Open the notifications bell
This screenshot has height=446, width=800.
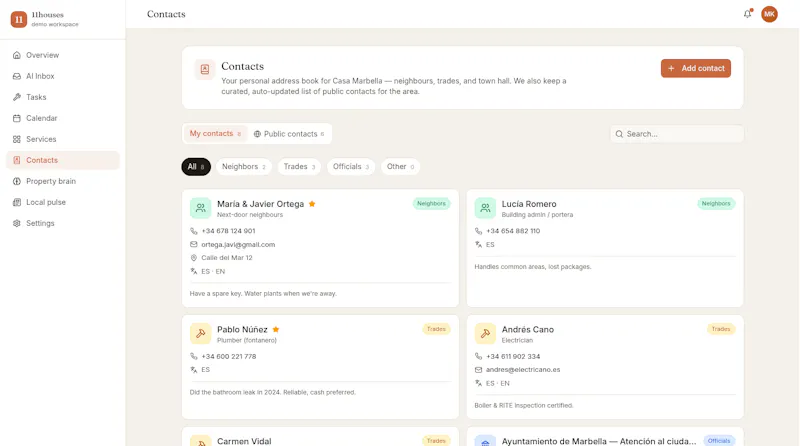747,14
